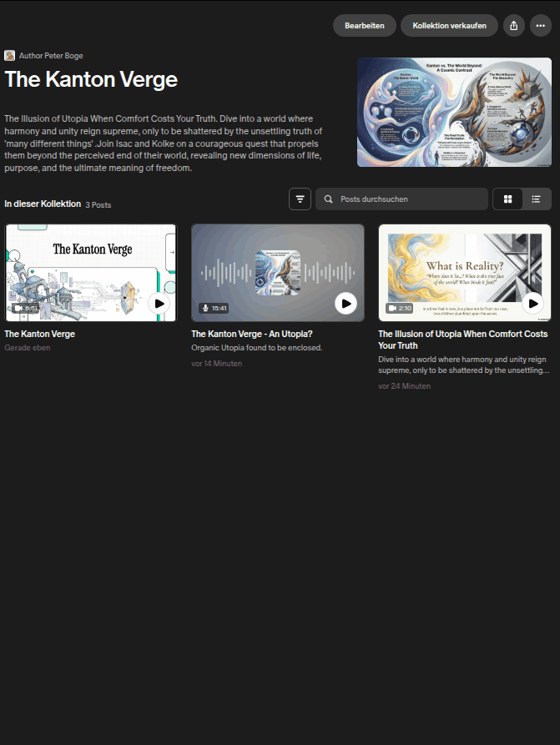560x745 pixels.
Task: Switch to grid view layout
Action: (507, 199)
